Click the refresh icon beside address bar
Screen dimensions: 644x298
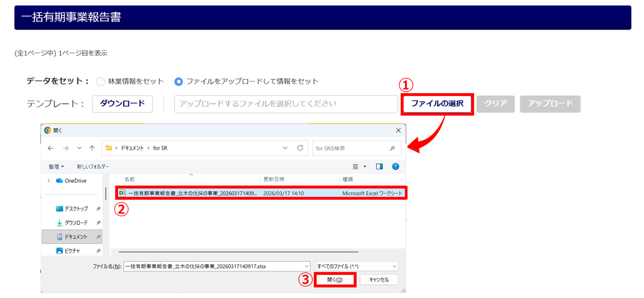tap(300, 148)
